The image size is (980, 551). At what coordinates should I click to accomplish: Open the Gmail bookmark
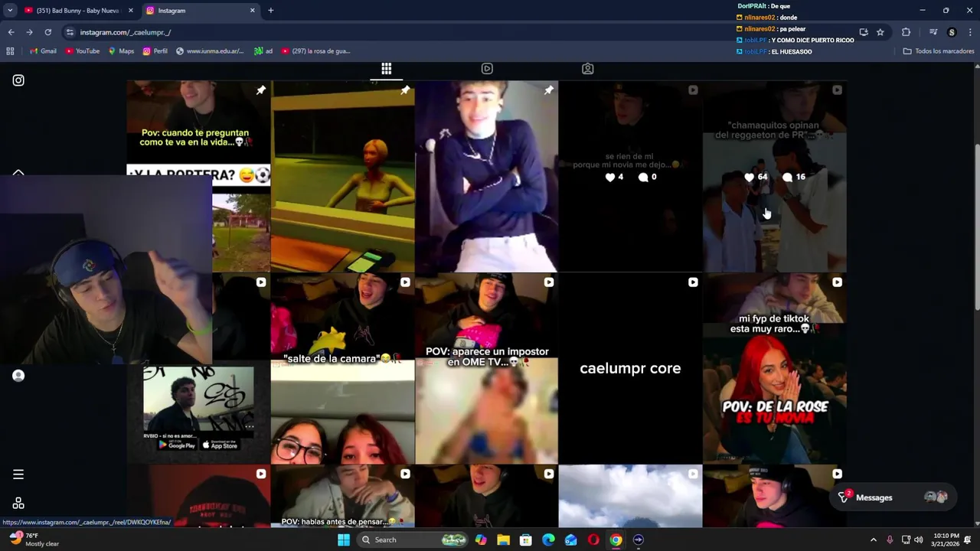pos(42,51)
